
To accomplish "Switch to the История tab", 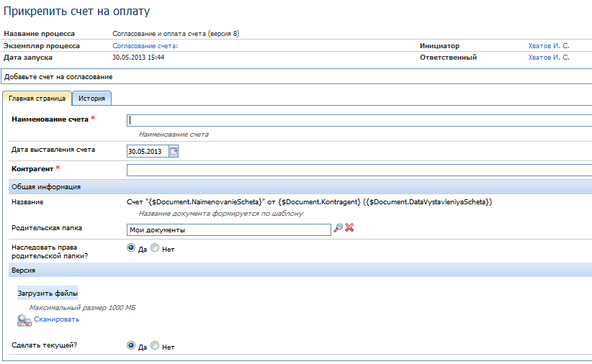I will coord(91,99).
